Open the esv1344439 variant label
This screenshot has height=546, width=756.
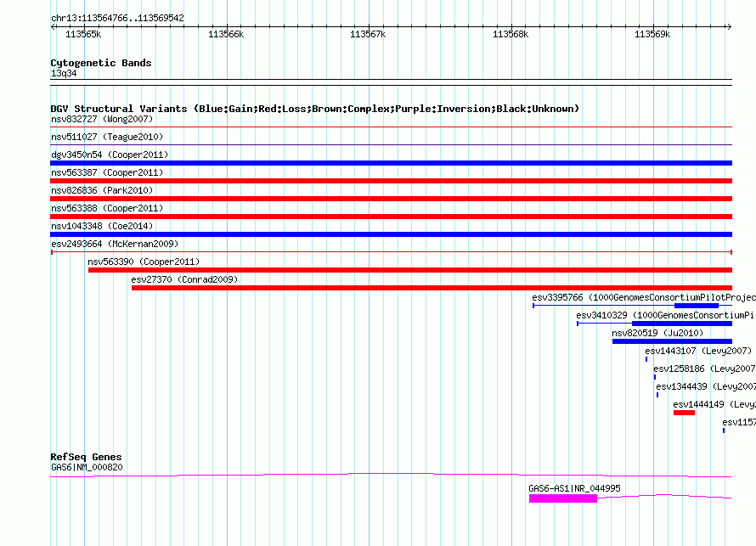[706, 386]
